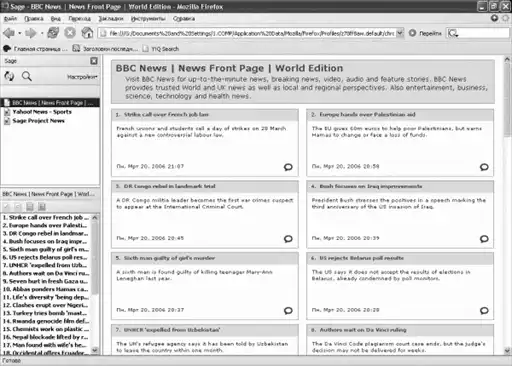Viewport: 512px width, 366px height.
Task: Select item 4 Bush focuses on Iraq
Action: (x=46, y=241)
